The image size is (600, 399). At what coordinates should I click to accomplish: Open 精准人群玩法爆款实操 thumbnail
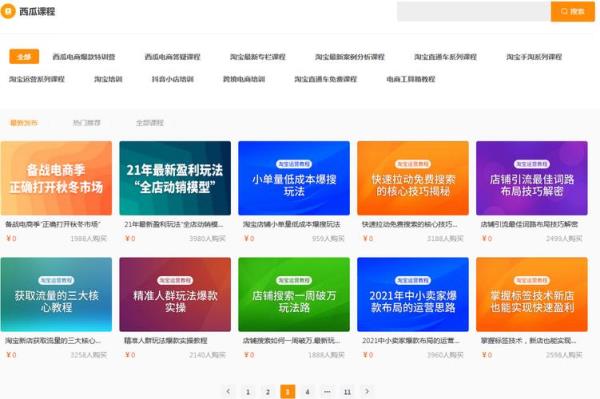tap(175, 294)
